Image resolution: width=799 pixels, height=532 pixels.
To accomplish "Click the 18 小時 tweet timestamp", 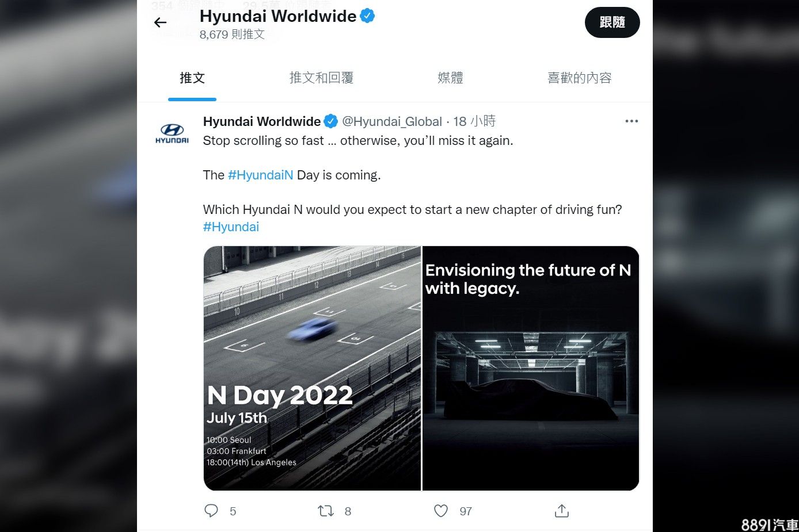I will tap(474, 121).
